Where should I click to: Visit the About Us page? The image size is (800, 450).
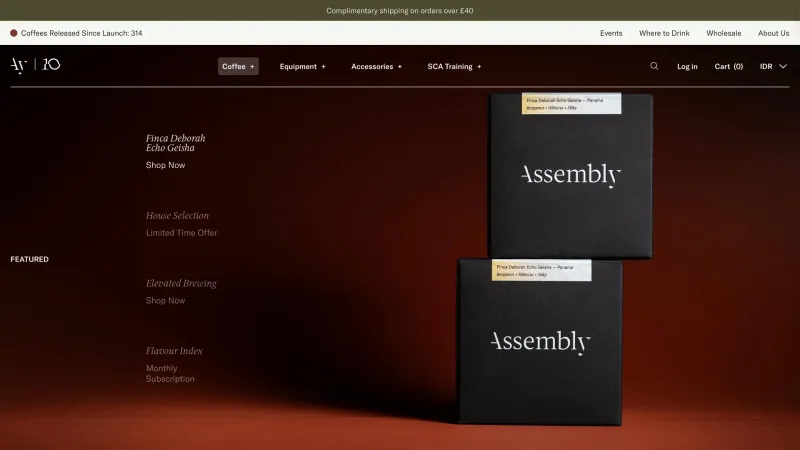(x=773, y=33)
